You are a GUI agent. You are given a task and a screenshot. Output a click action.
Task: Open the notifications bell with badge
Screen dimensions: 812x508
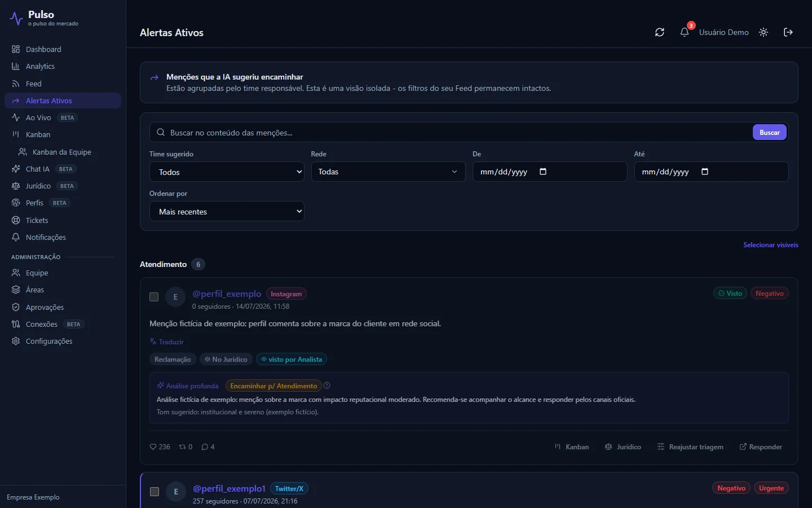pyautogui.click(x=685, y=32)
